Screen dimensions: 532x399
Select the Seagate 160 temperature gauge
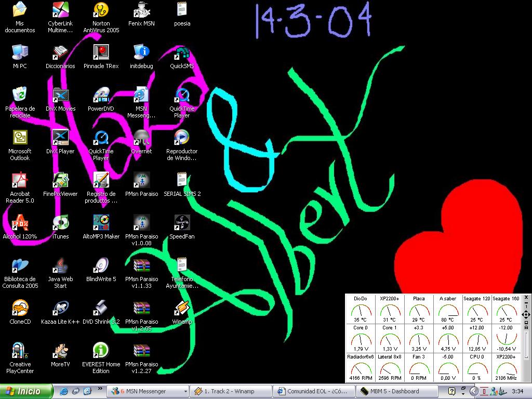point(506,309)
